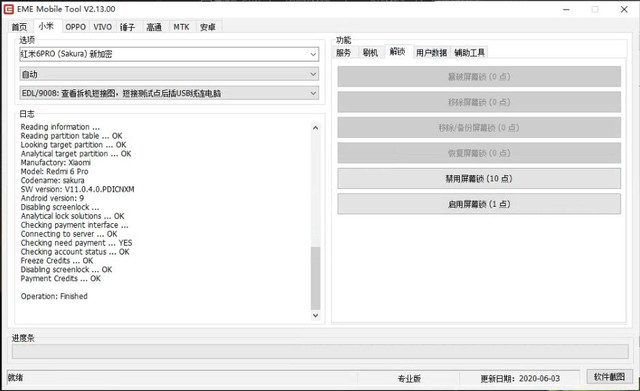Select the 刷机 function tab
This screenshot has height=391, width=640.
(x=371, y=52)
